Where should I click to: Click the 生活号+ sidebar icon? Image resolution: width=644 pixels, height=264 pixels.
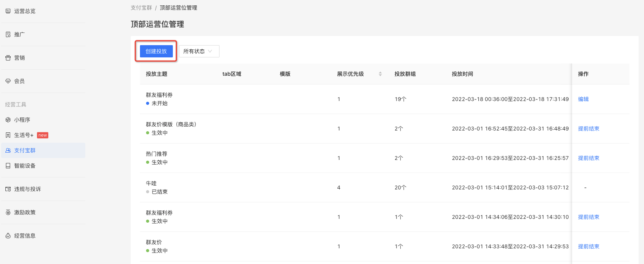click(8, 135)
